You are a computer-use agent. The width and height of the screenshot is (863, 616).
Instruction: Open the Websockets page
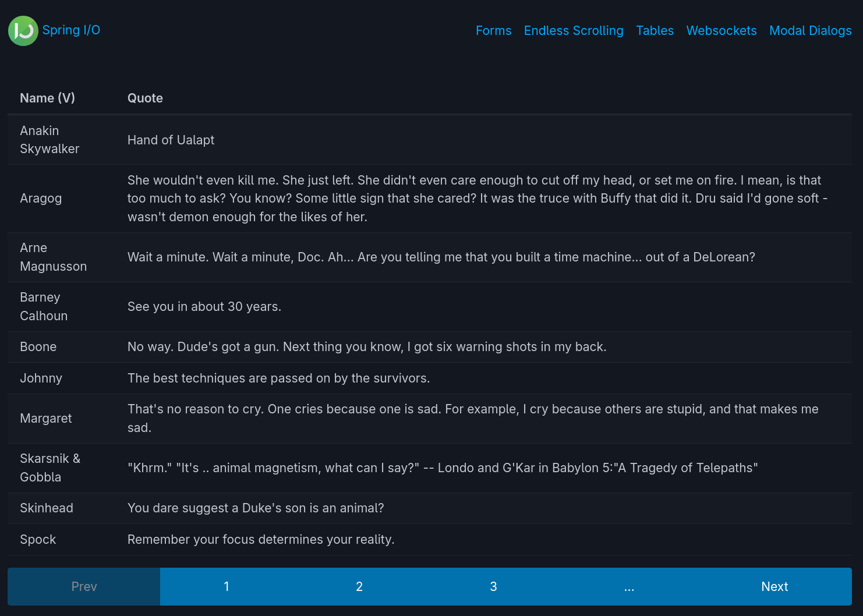[721, 31]
